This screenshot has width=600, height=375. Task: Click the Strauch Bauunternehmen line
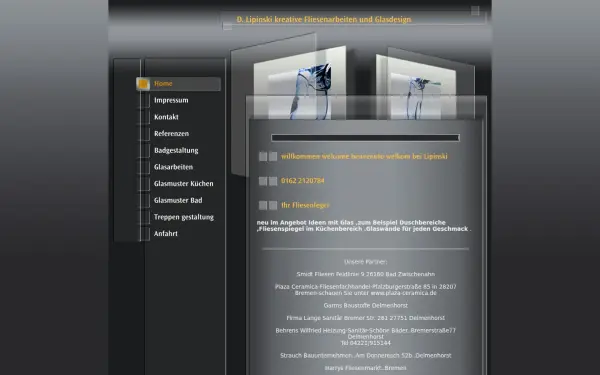[365, 355]
